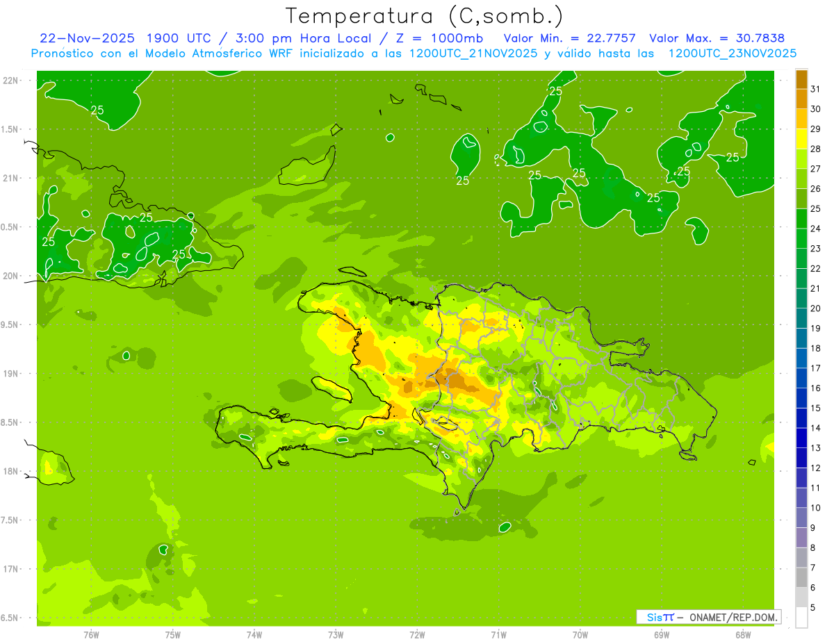Click the '20N' latitude axis label
The image size is (834, 644).
point(10,276)
